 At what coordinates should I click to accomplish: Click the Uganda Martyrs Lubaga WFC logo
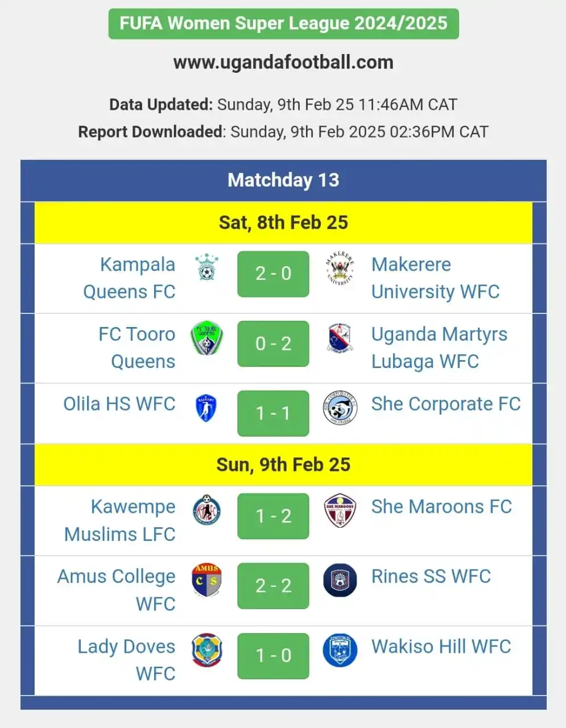click(x=340, y=338)
